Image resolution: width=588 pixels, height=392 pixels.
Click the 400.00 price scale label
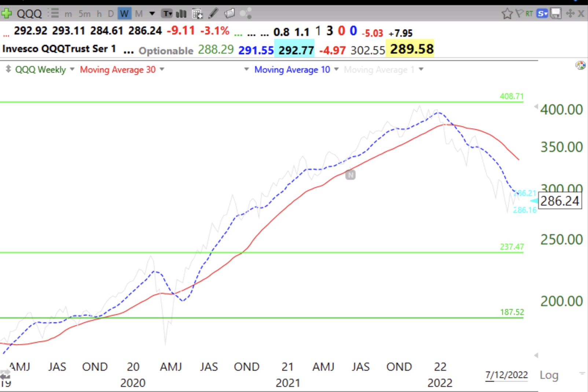562,109
